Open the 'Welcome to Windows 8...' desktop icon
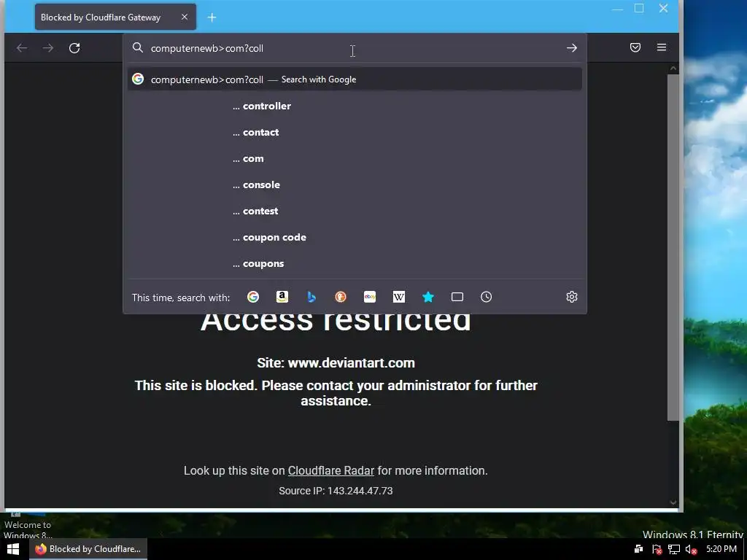This screenshot has width=747, height=560. point(28,526)
